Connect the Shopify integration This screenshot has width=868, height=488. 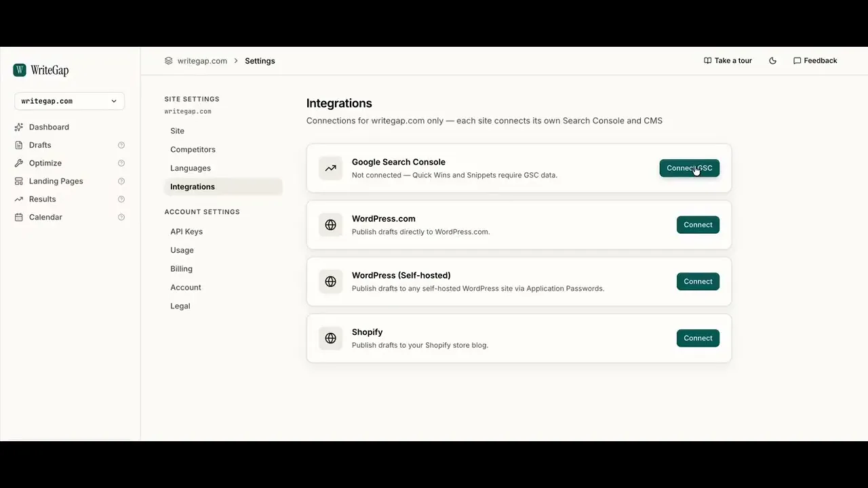[698, 338]
